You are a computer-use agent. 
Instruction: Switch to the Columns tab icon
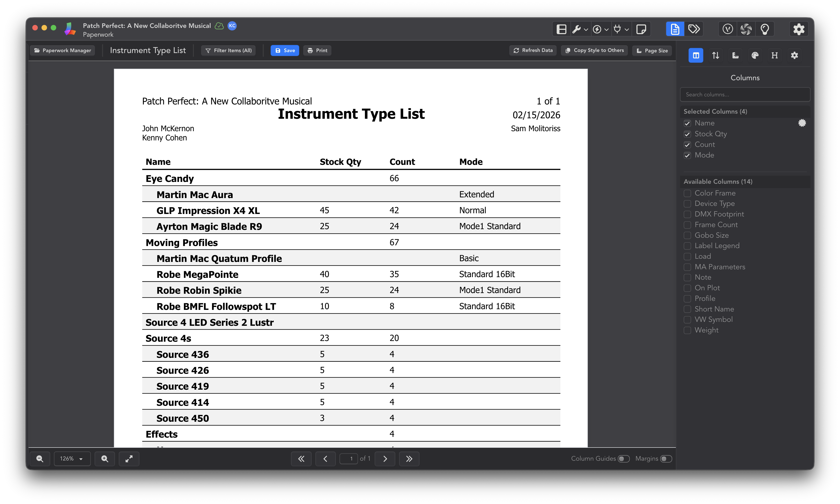tap(696, 55)
